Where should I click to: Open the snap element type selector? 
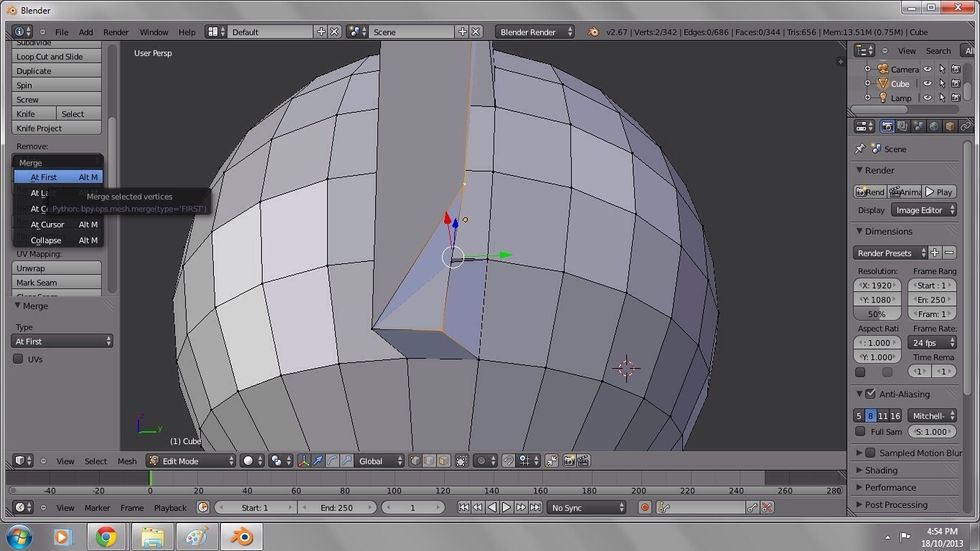(529, 461)
